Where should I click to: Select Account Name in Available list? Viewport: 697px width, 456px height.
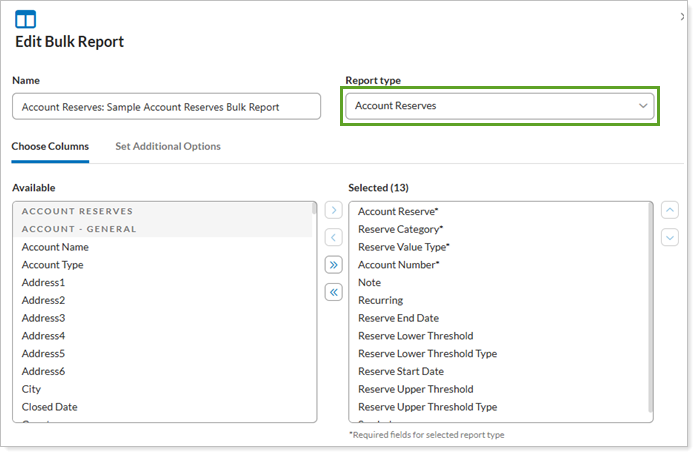(55, 247)
